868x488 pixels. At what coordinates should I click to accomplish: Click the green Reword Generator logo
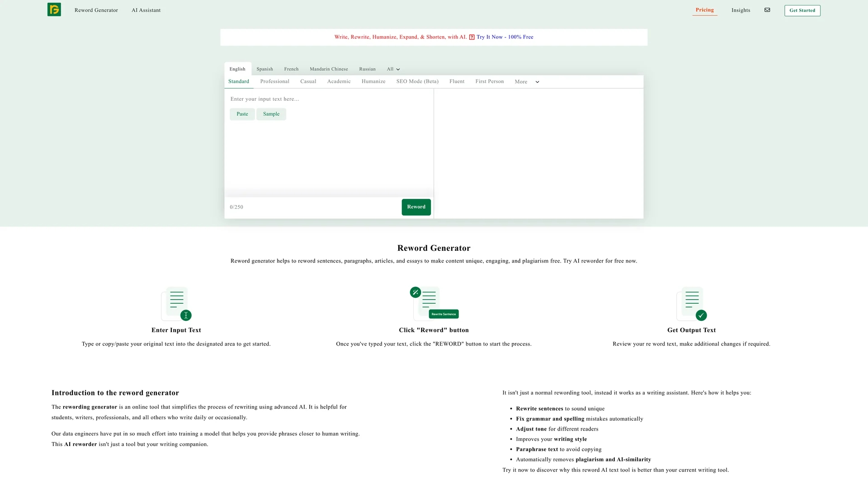click(x=54, y=9)
